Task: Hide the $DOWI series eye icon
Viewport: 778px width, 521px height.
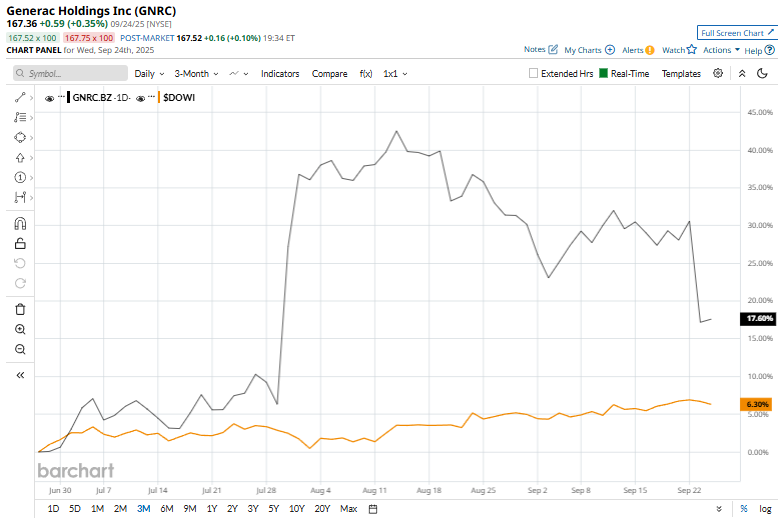Action: tap(140, 98)
